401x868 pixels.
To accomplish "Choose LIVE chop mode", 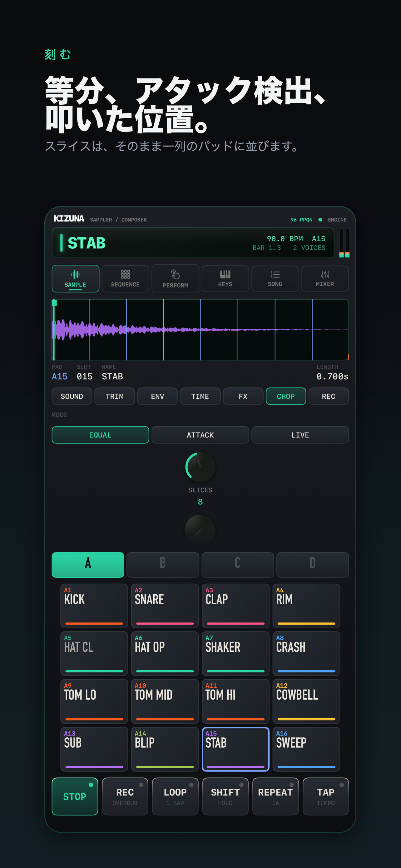I will [x=300, y=435].
